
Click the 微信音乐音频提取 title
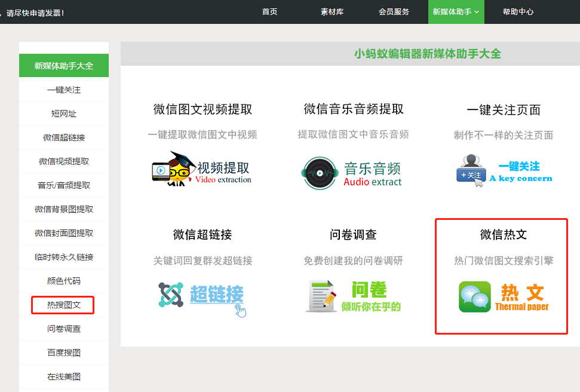(354, 109)
